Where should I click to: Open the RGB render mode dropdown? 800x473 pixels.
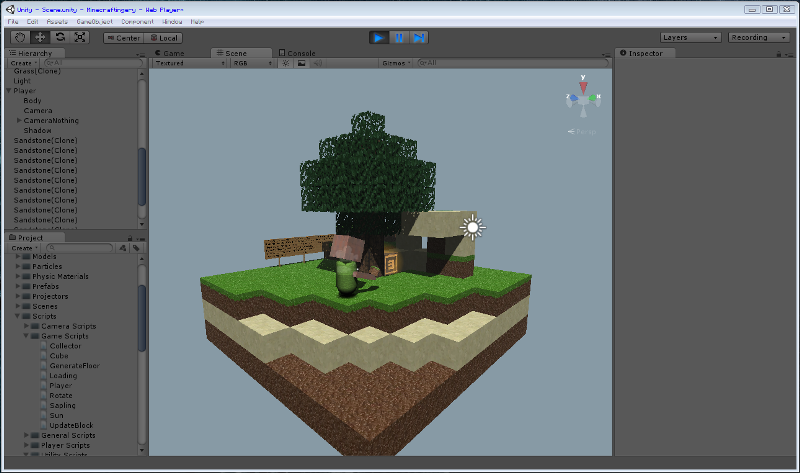coord(253,63)
